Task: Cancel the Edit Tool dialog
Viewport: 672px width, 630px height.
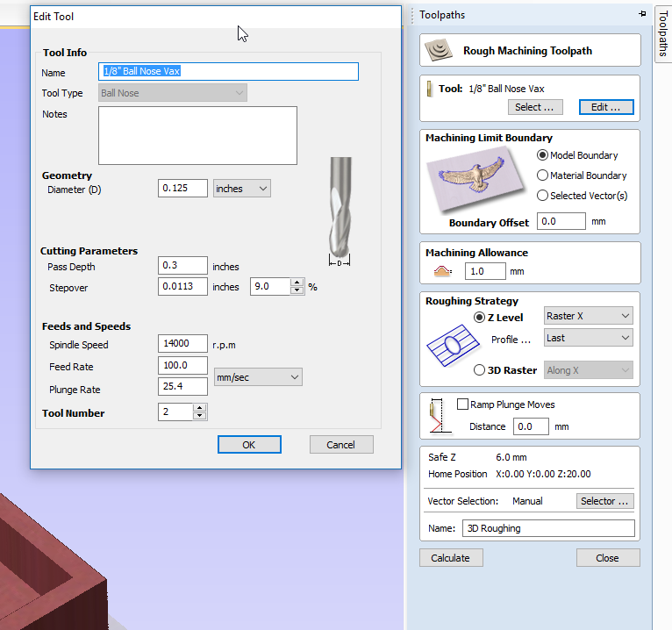Action: 341,445
